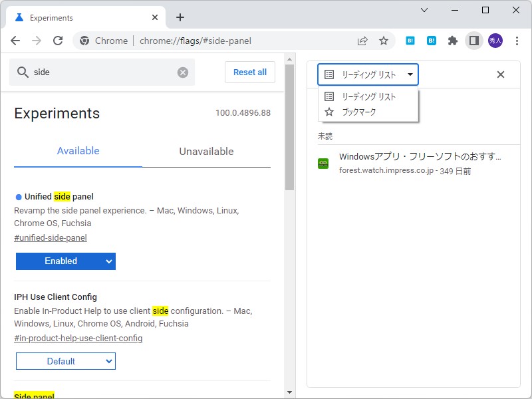Open the Chrome three-dot menu
Image resolution: width=532 pixels, height=399 pixels.
pyautogui.click(x=517, y=41)
